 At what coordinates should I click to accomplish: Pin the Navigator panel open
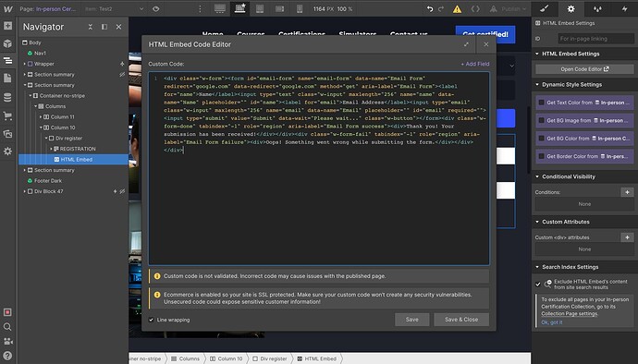coord(104,27)
